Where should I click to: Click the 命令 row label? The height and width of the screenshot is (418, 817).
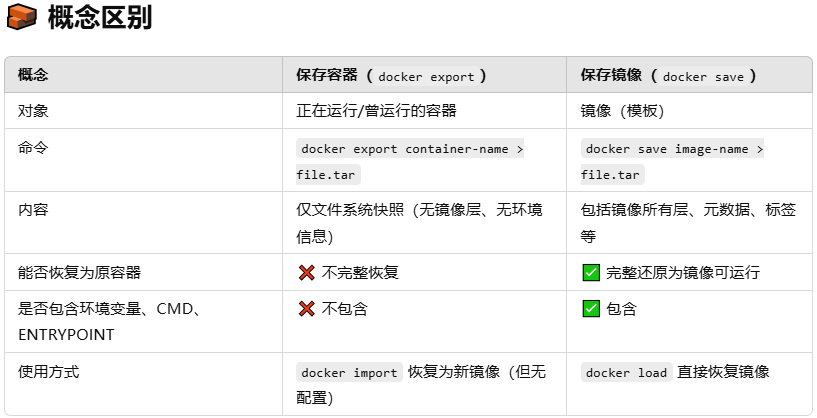[33, 147]
